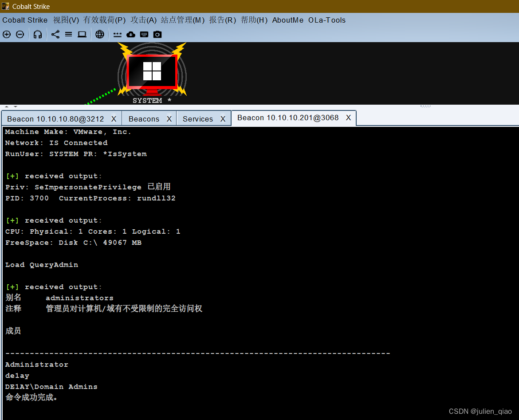Open listeners via the headphones icon
519x420 pixels.
(38, 35)
